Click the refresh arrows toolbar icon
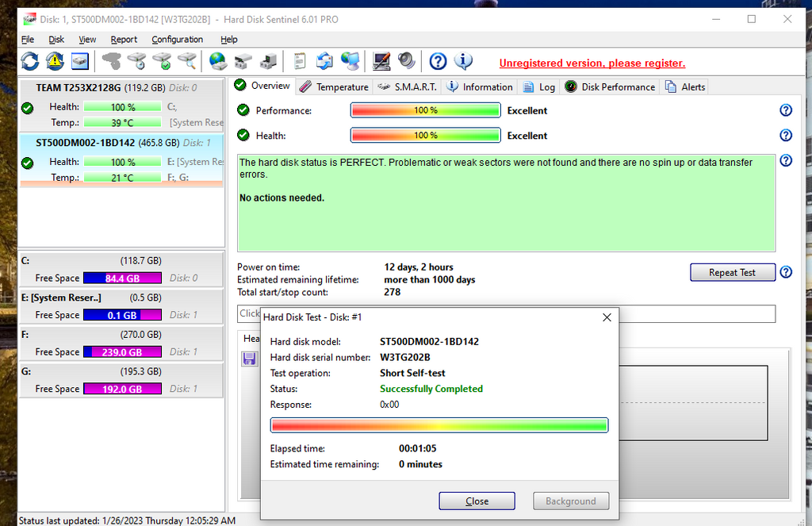812x526 pixels. pos(29,61)
